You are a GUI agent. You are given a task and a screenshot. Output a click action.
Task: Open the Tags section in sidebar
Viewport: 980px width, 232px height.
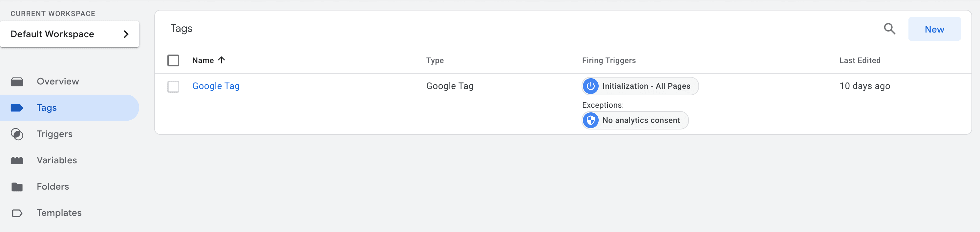pyautogui.click(x=47, y=108)
